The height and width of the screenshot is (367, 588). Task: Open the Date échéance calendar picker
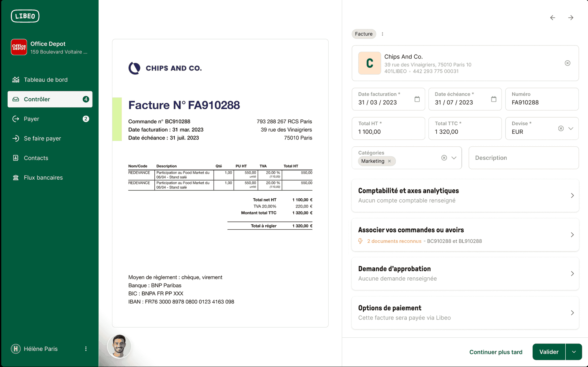pyautogui.click(x=493, y=99)
